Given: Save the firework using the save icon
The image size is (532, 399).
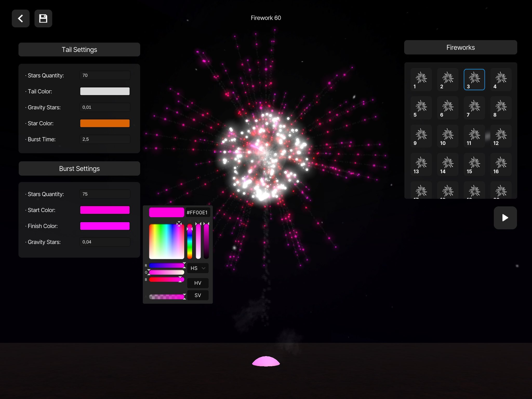Looking at the screenshot, I should tap(43, 18).
